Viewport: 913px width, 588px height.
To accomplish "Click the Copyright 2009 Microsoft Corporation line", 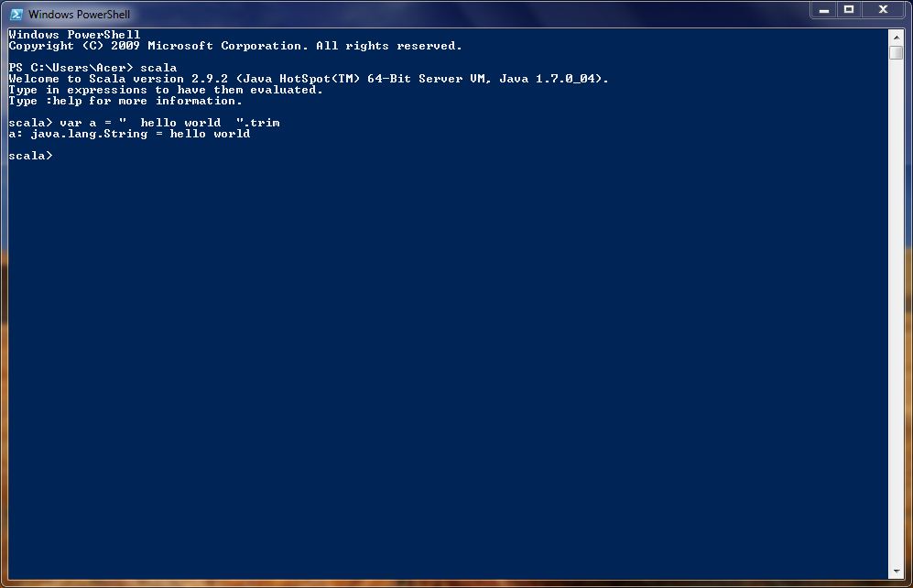I will [234, 46].
